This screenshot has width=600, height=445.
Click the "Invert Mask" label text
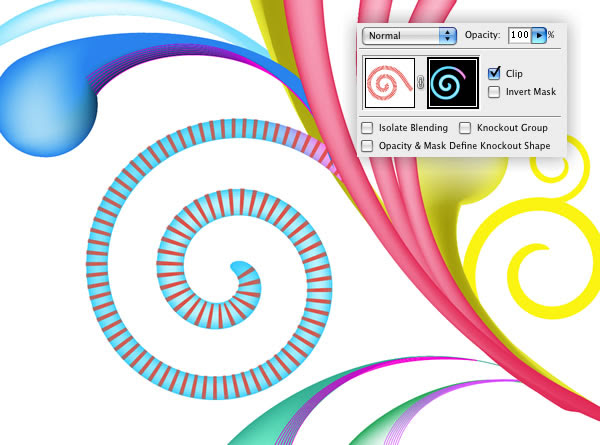(x=531, y=92)
